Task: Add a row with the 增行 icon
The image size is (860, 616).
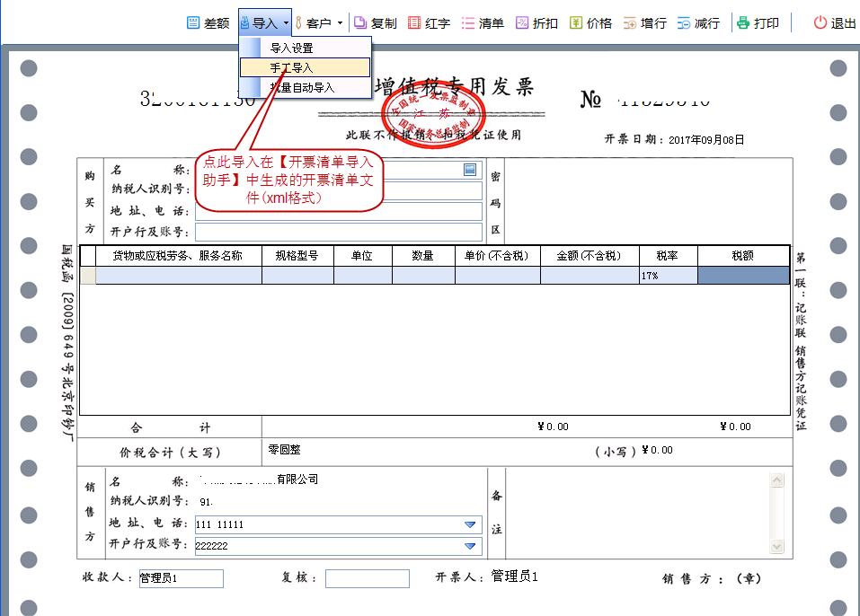Action: 645,23
